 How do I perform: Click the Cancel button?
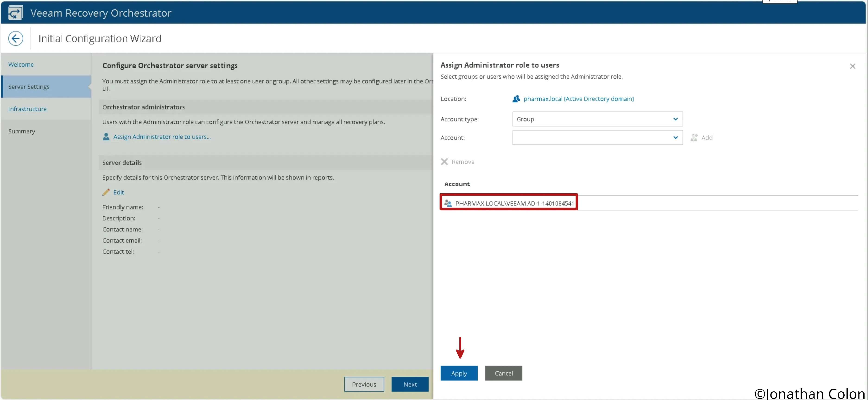pyautogui.click(x=504, y=373)
